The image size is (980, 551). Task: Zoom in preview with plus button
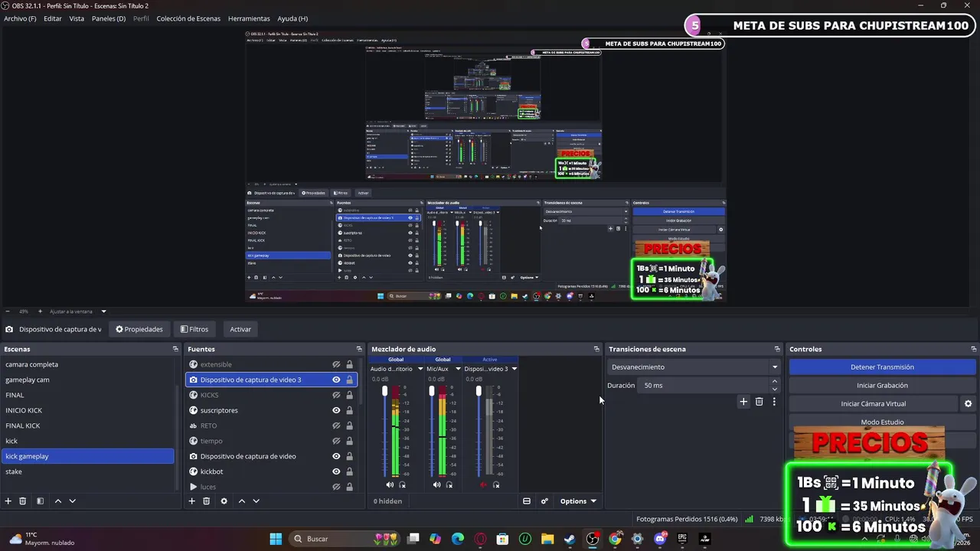[40, 311]
